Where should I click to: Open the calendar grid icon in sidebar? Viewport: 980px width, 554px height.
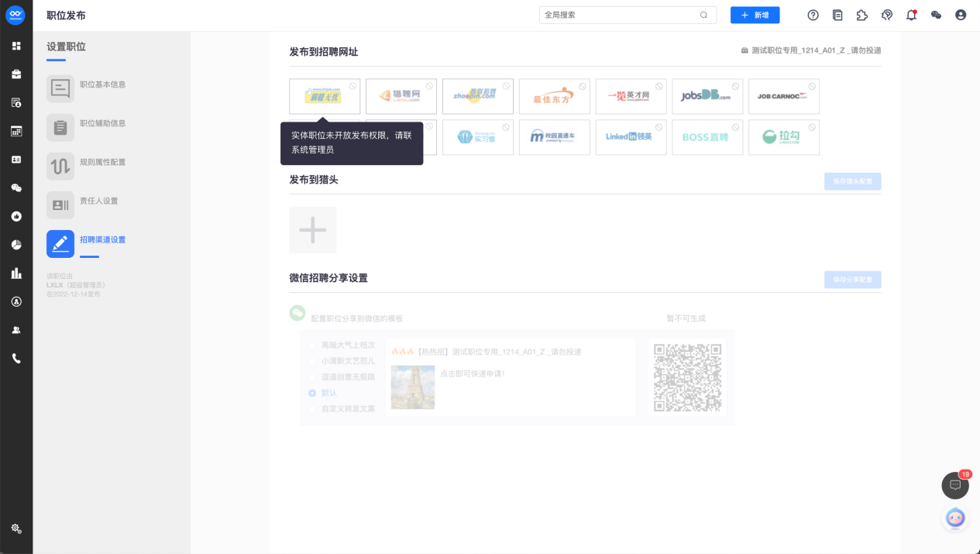point(16,131)
